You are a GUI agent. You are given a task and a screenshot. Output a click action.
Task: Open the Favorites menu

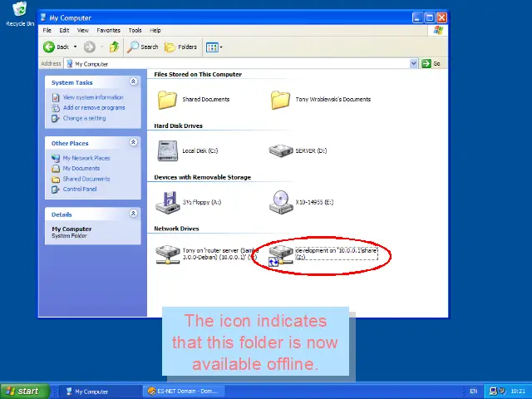(108, 31)
